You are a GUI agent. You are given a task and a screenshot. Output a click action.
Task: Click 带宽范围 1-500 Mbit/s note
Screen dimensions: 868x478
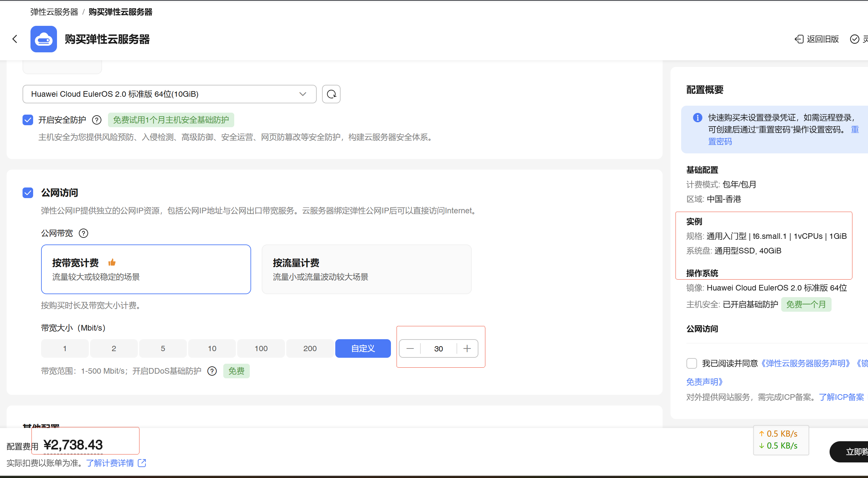coord(121,371)
